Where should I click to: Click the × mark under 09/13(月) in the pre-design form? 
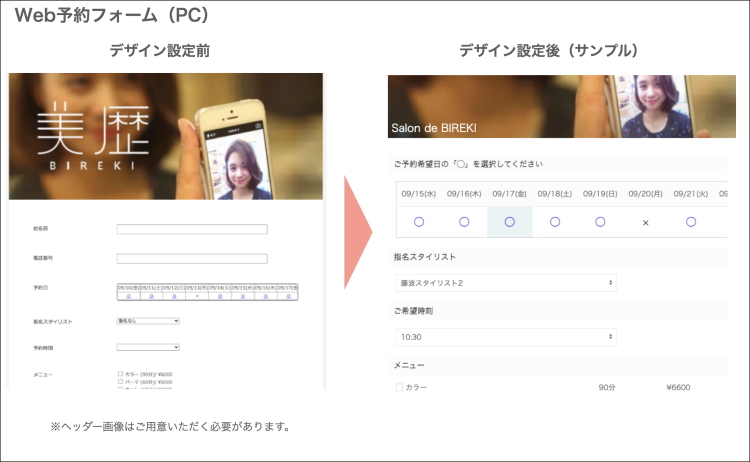coord(197,297)
